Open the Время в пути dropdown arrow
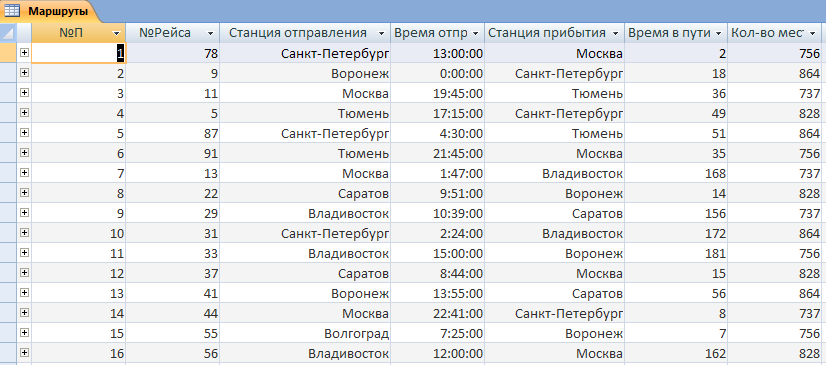The image size is (826, 365). [719, 33]
